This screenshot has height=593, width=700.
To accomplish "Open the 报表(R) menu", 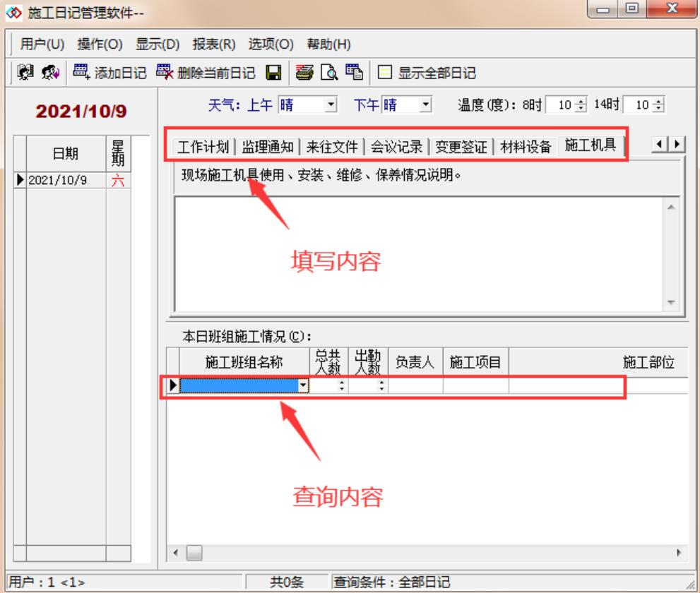I will coord(214,44).
